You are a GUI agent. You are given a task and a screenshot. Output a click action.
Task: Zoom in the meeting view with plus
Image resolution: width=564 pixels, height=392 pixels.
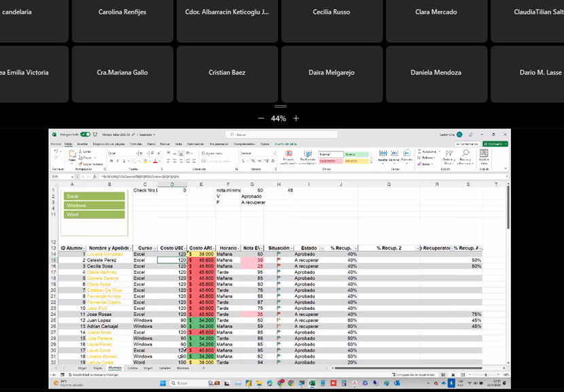pyautogui.click(x=296, y=118)
